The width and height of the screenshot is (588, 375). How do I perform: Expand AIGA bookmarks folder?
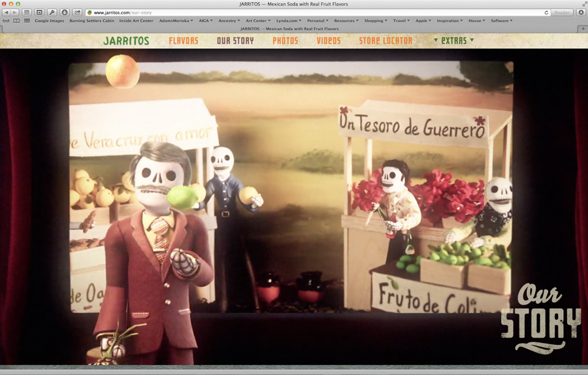tap(206, 21)
